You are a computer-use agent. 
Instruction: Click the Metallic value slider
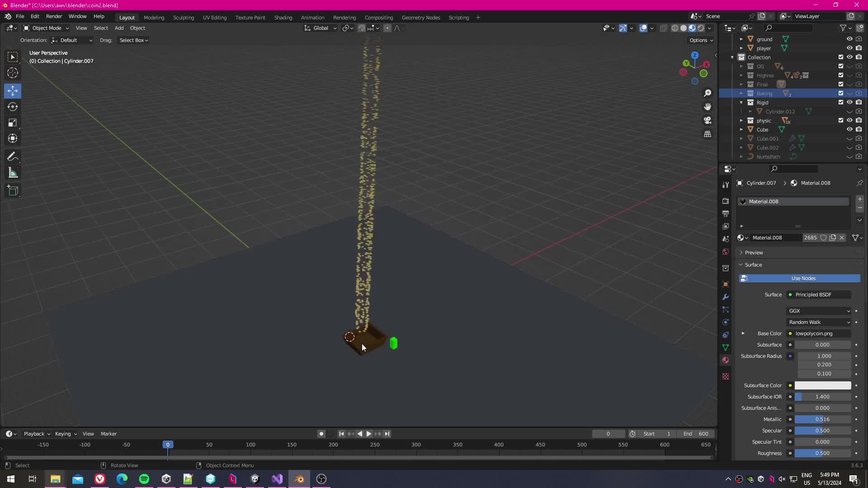pyautogui.click(x=822, y=419)
